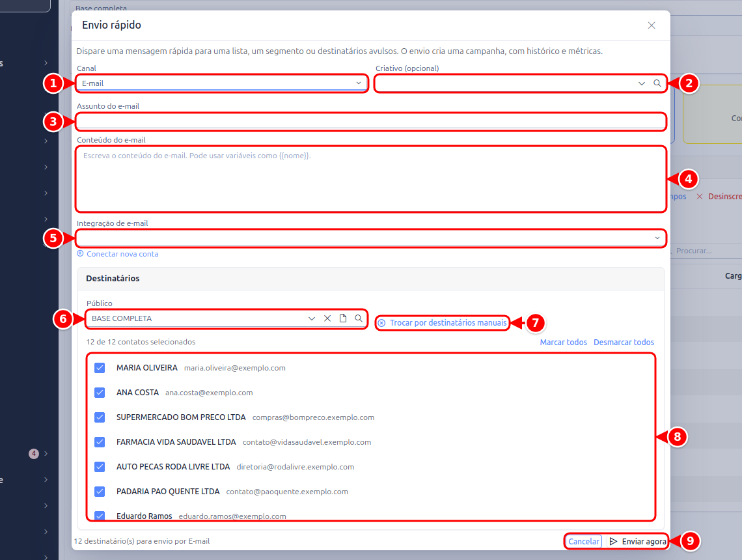Uncheck the MARIA OLIVEIRA checkbox
The height and width of the screenshot is (560, 742).
coord(100,368)
